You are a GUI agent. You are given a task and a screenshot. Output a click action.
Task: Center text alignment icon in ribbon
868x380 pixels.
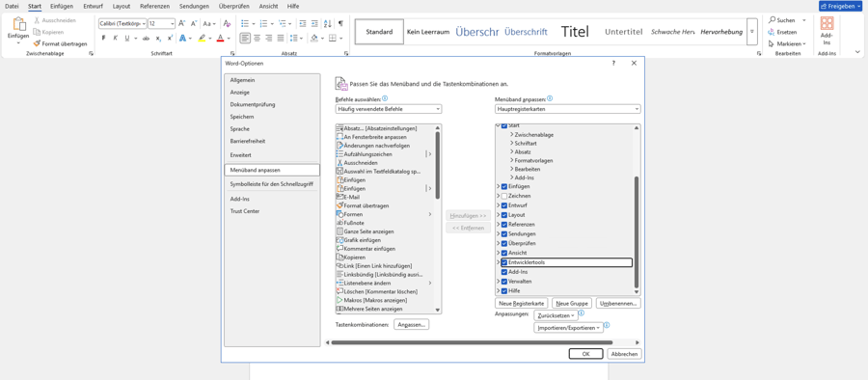coord(258,39)
